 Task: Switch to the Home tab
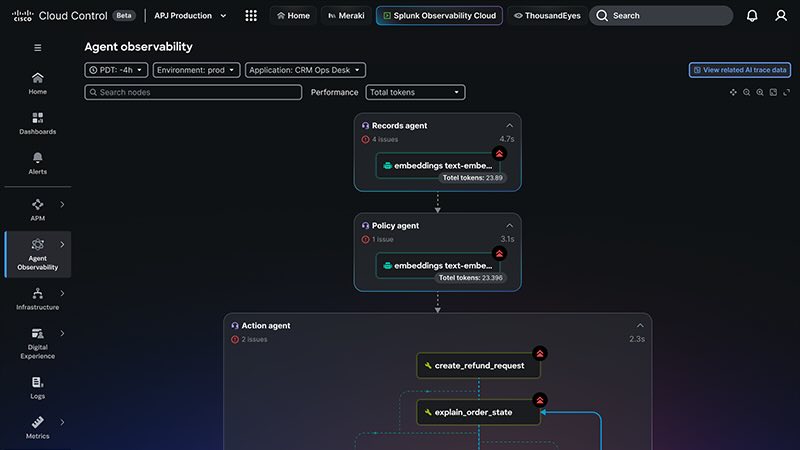click(293, 16)
